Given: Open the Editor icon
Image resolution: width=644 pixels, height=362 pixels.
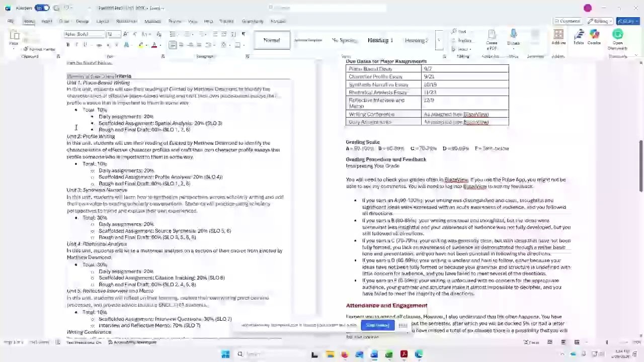Looking at the screenshot, I should [x=579, y=38].
